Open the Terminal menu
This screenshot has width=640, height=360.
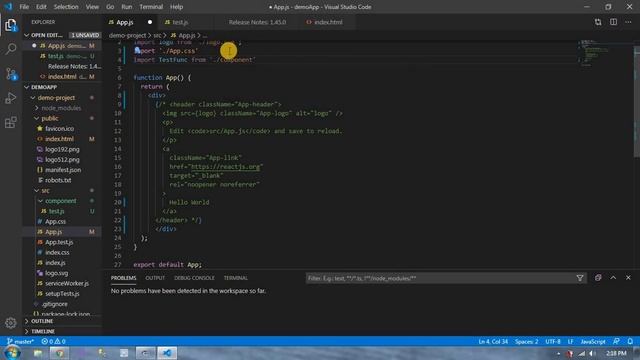[x=151, y=7]
